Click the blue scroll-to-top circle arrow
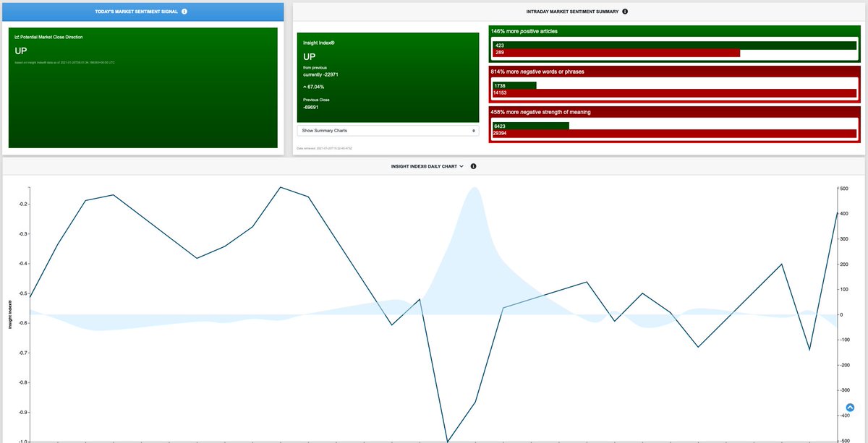The width and height of the screenshot is (868, 443). point(849,407)
